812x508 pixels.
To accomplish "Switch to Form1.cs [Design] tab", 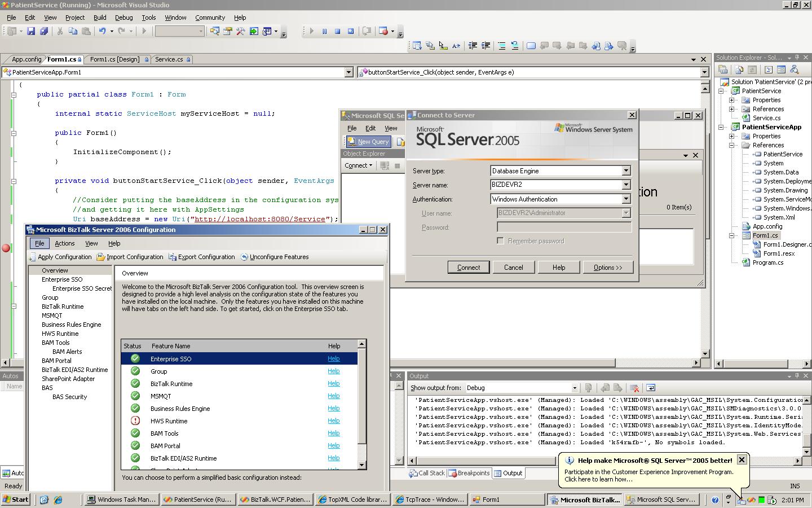I will (114, 59).
